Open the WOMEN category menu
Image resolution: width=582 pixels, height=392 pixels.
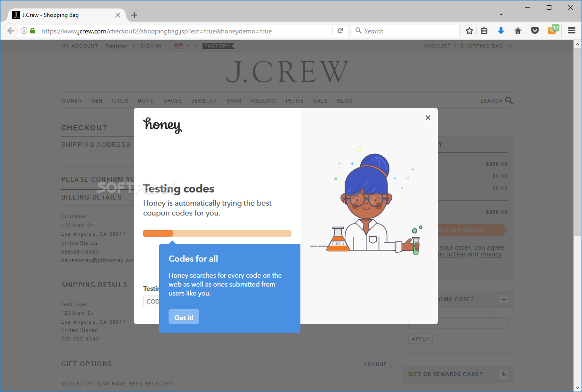(x=72, y=101)
